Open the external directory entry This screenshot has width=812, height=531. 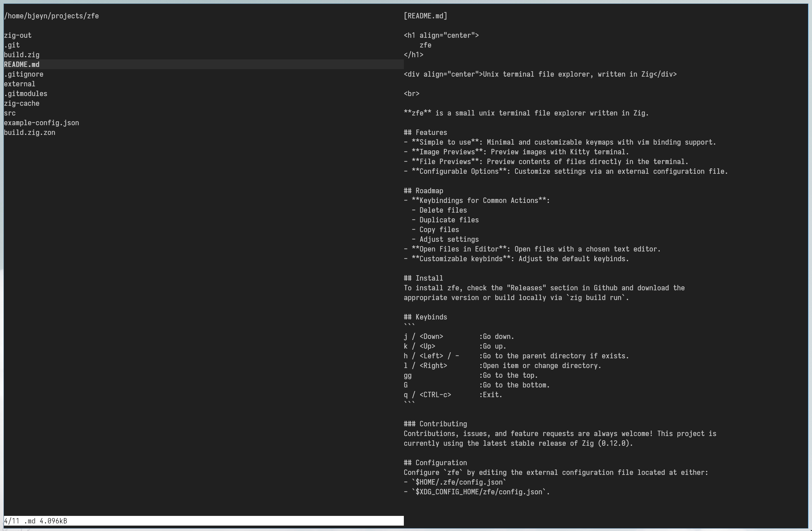point(19,84)
